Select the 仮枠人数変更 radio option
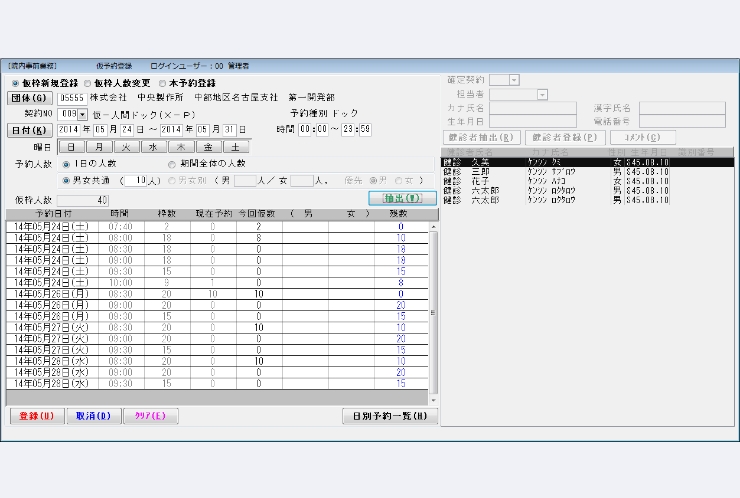This screenshot has width=740, height=498. (x=88, y=84)
